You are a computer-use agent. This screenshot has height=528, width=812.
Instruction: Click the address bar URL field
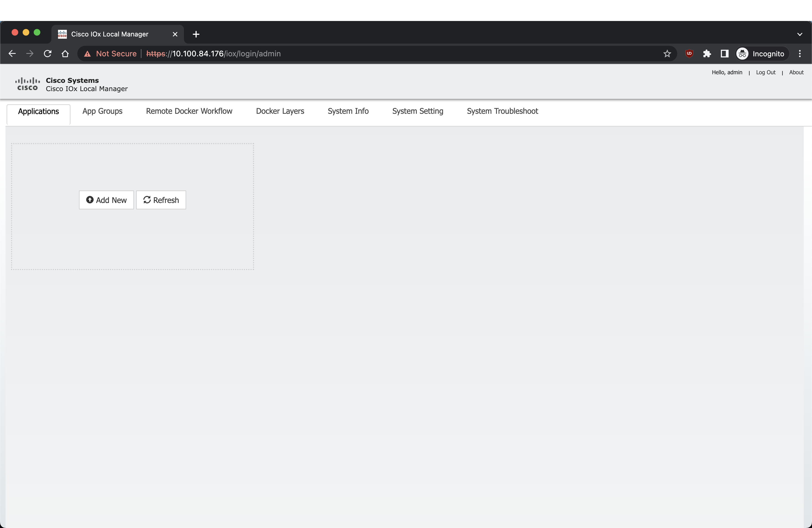[x=375, y=54]
